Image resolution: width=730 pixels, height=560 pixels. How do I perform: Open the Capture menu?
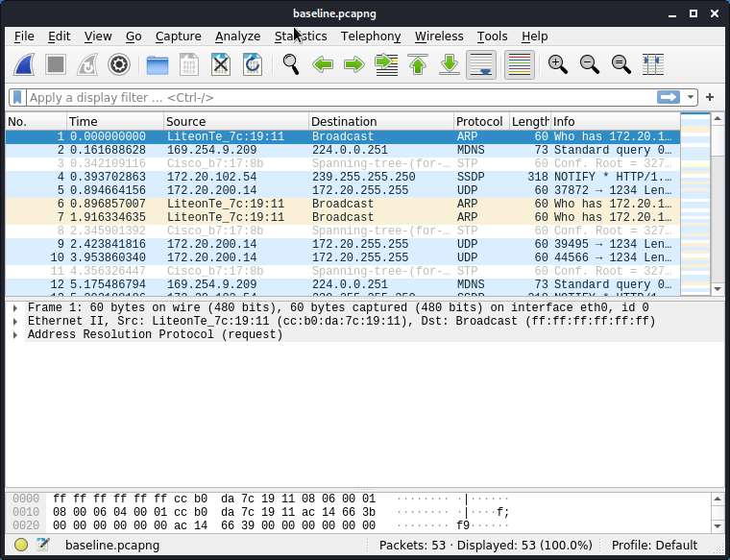(179, 37)
